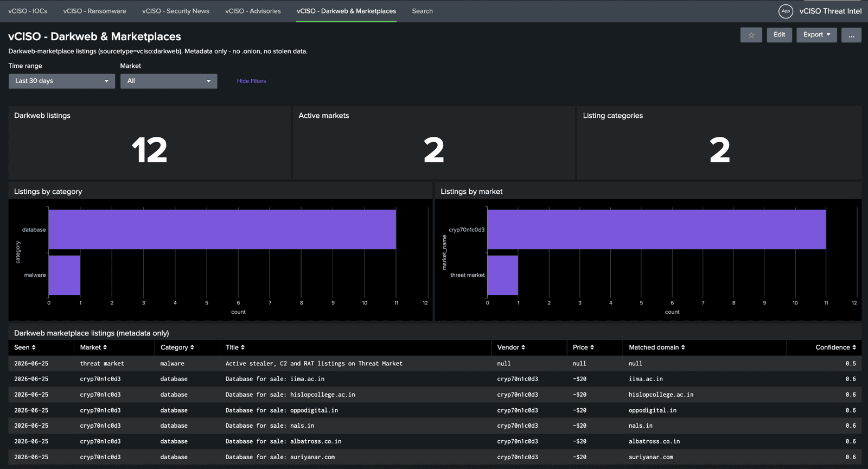868x469 pixels.
Task: Sort the table by the Confidence column
Action: coord(835,347)
